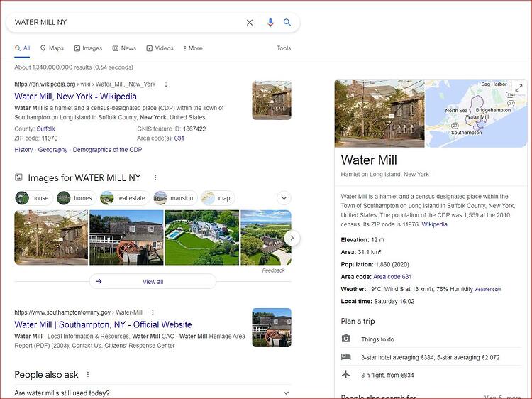The image size is (532, 399).
Task: Open the More search categories menu
Action: pos(193,48)
